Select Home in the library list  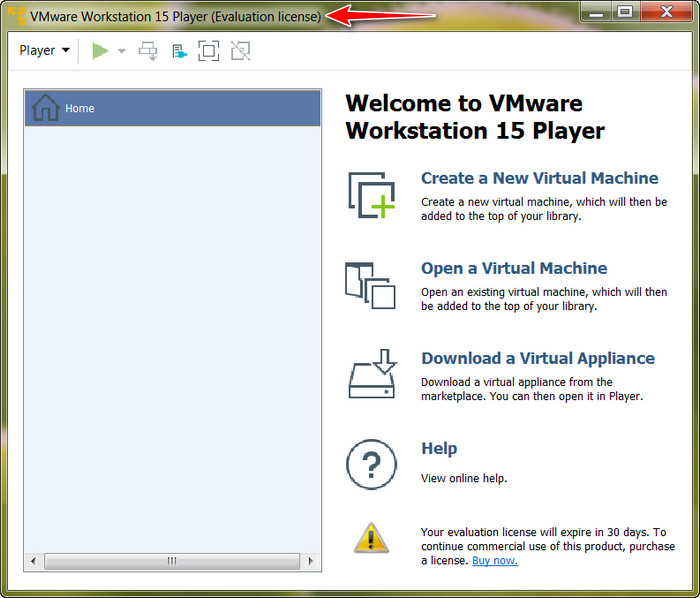[x=173, y=108]
